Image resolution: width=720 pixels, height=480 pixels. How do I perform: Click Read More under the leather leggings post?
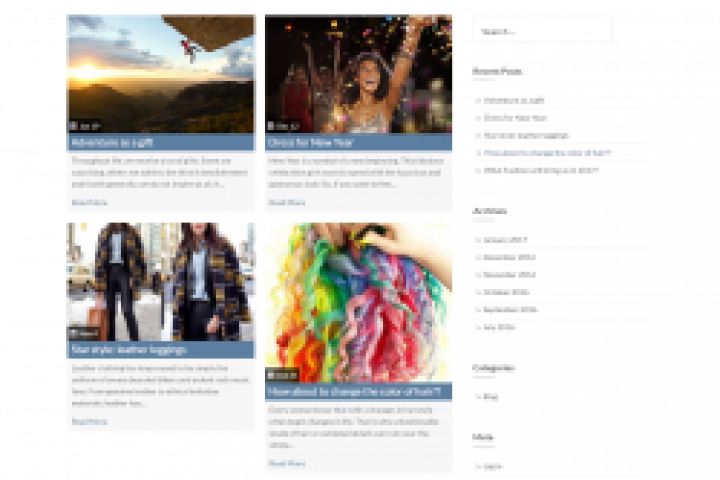(x=90, y=421)
